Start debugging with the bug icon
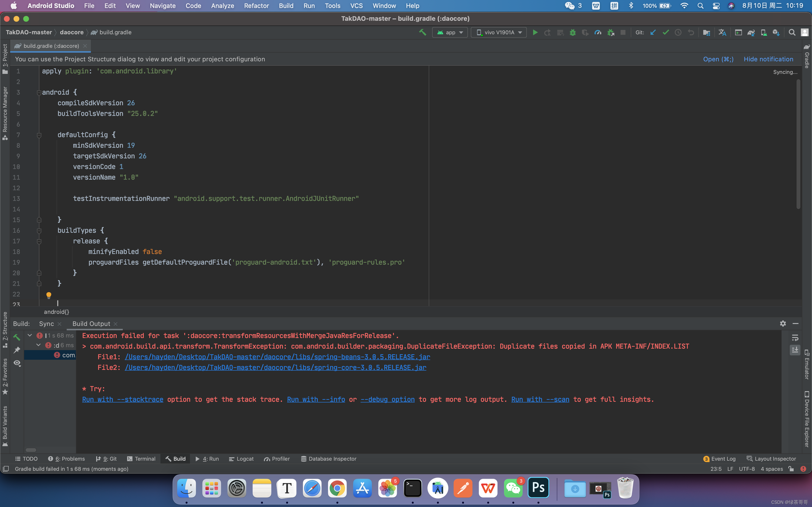The width and height of the screenshot is (812, 507). [x=573, y=33]
